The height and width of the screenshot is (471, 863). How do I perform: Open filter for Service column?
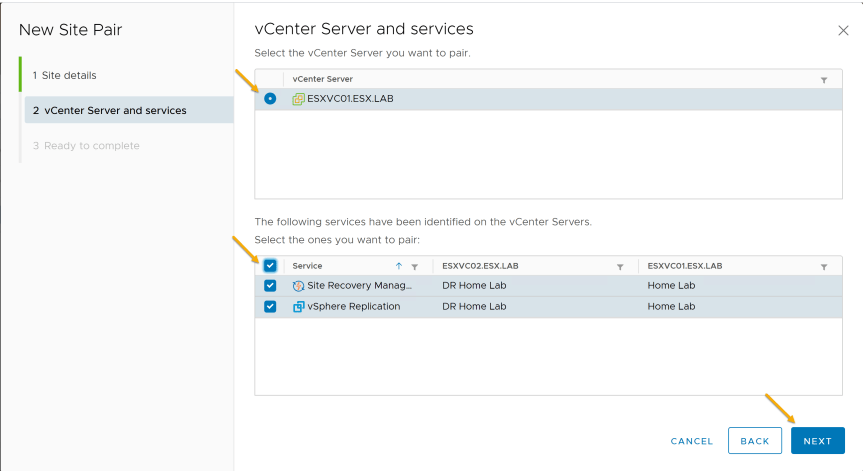(x=414, y=267)
